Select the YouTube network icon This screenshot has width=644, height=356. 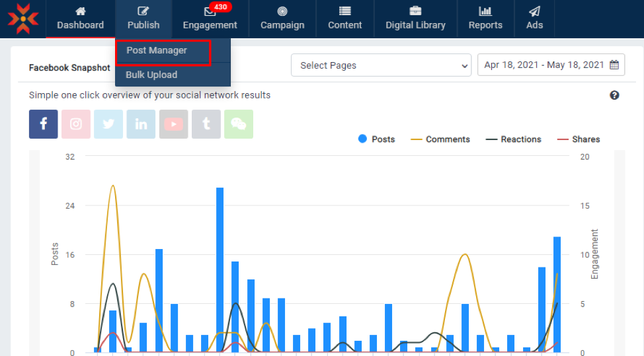(173, 124)
